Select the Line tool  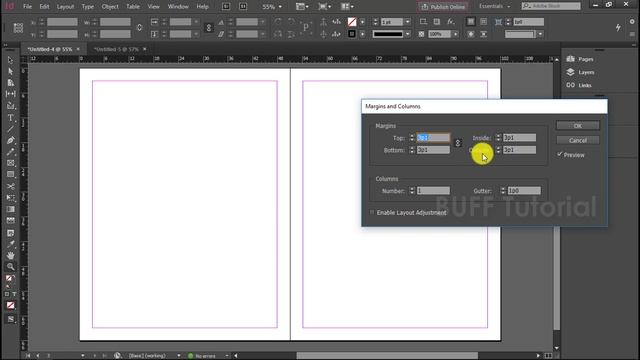[10, 129]
